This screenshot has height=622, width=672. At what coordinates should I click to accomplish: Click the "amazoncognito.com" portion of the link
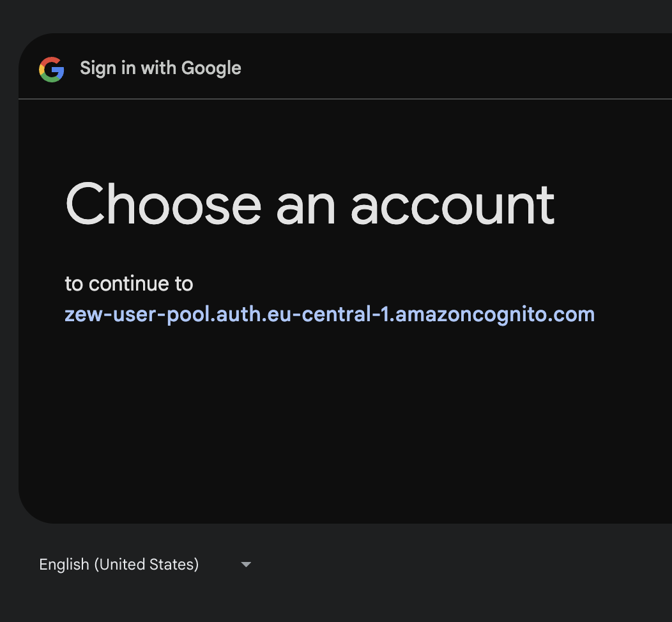point(496,314)
